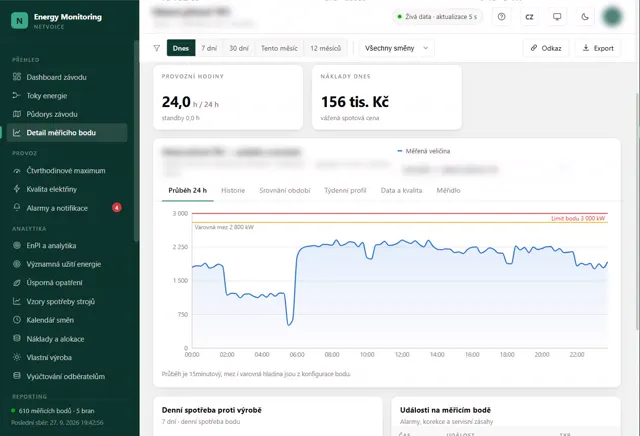Switch language with CZ button
Image resolution: width=640 pixels, height=436 pixels.
coord(529,17)
